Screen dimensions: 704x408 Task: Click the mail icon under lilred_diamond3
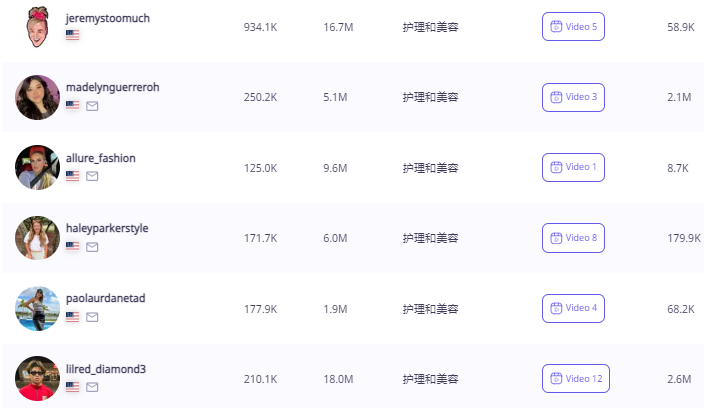click(92, 387)
